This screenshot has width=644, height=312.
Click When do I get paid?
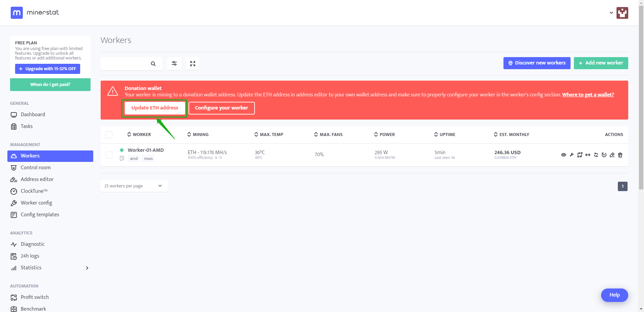coord(50,85)
